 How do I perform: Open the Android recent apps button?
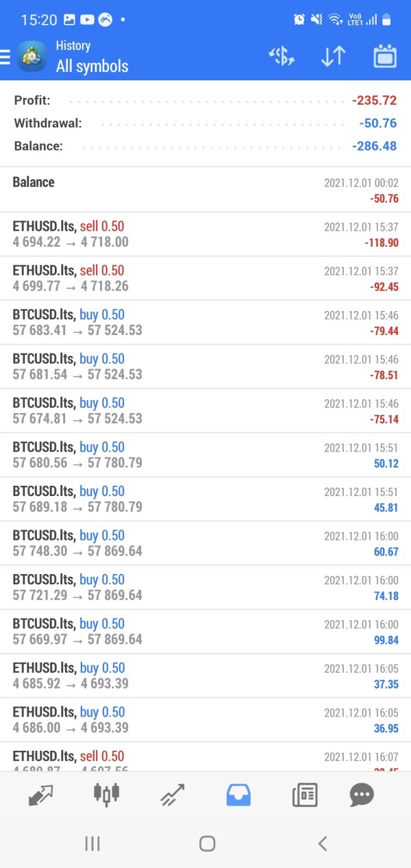[92, 843]
